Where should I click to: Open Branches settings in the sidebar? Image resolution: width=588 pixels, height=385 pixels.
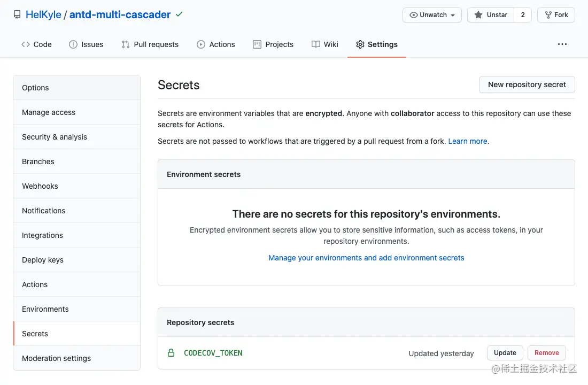coord(77,161)
